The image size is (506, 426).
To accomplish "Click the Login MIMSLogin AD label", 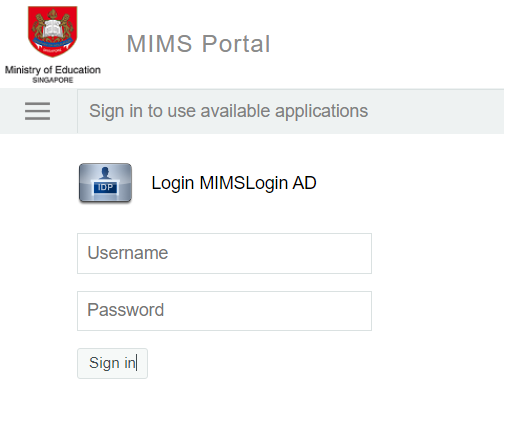I will click(234, 183).
